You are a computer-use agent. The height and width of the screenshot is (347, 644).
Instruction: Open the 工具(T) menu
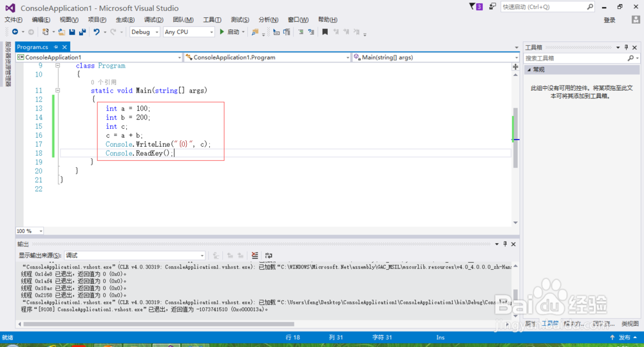click(212, 20)
